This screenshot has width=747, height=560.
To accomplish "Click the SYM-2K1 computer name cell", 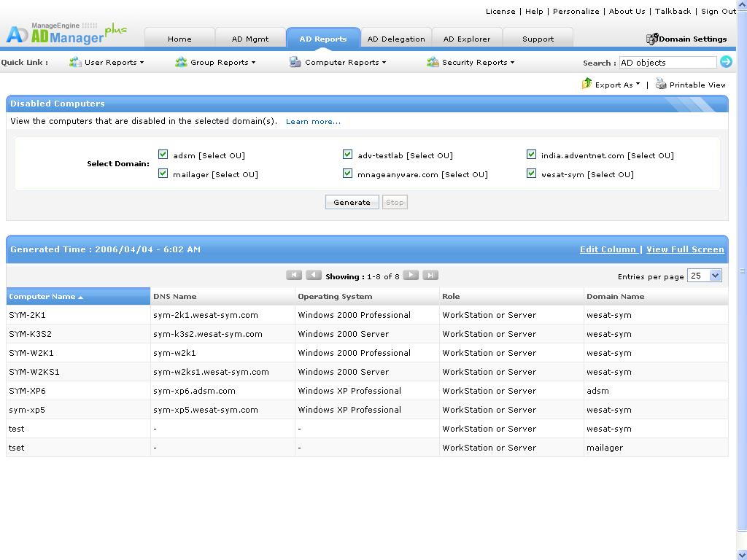I will click(x=78, y=315).
